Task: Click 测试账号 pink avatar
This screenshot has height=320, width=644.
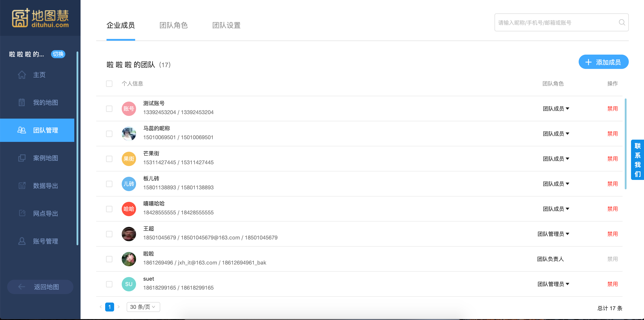Action: pyautogui.click(x=129, y=109)
